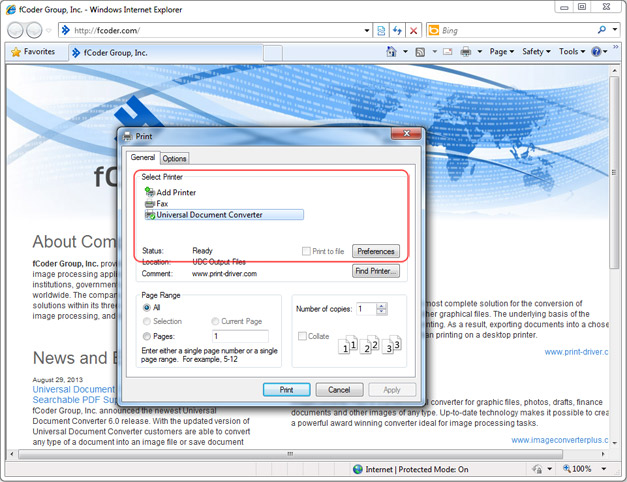Switch to the Options tab
This screenshot has height=482, width=627.
174,159
